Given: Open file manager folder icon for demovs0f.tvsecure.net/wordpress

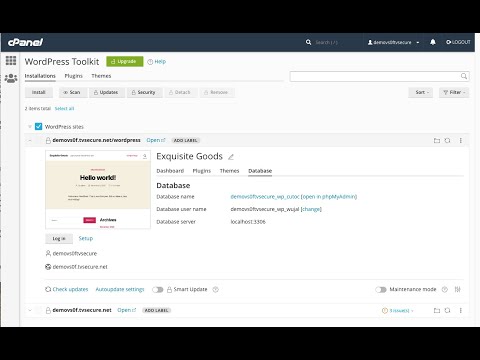Looking at the screenshot, I should tap(437, 141).
